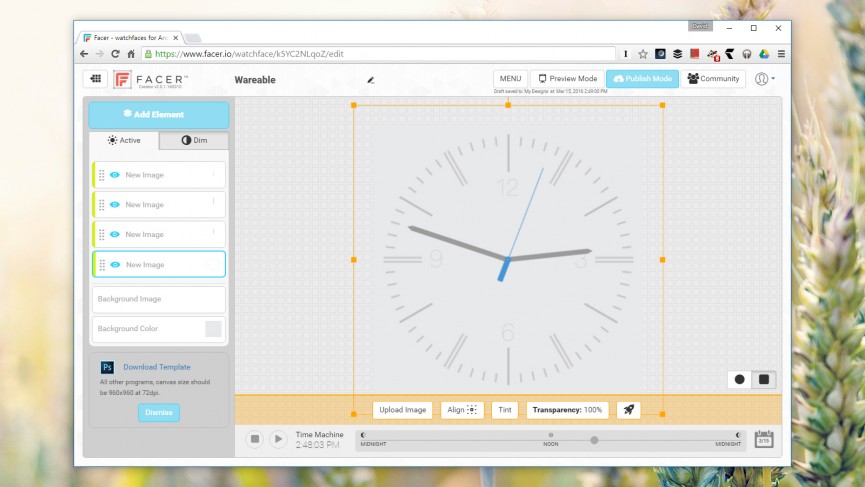Viewport: 865px width, 487px height.
Task: Click the browser home icon
Action: [131, 54]
